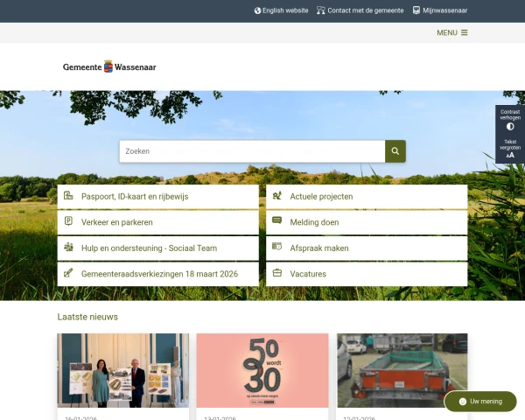This screenshot has width=525, height=420.
Task: Open Hulp en ondersteuning - Sociaal Team
Action: click(x=158, y=248)
